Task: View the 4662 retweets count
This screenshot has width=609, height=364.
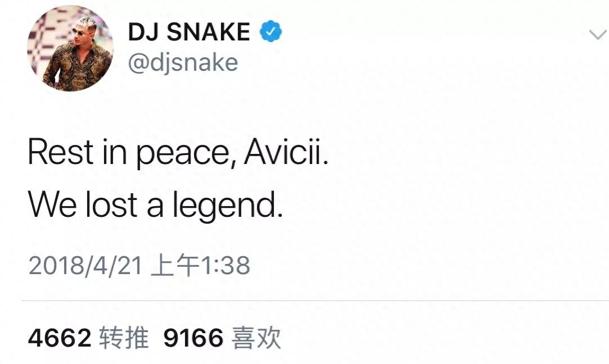Action: pos(60,338)
